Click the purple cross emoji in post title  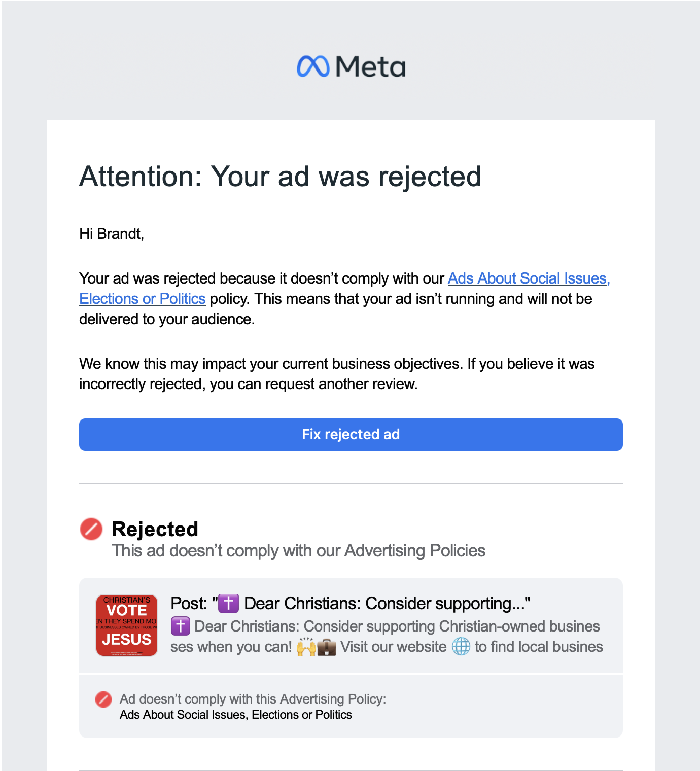pyautogui.click(x=228, y=604)
